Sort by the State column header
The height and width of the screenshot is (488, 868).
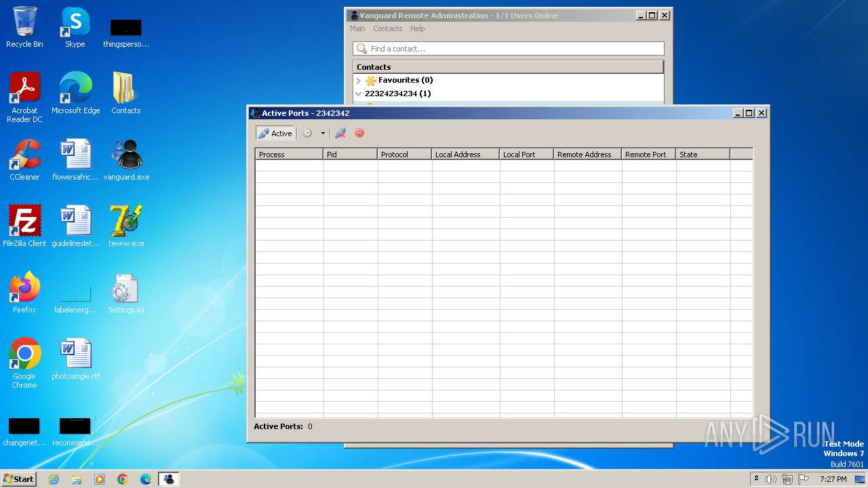pyautogui.click(x=703, y=155)
